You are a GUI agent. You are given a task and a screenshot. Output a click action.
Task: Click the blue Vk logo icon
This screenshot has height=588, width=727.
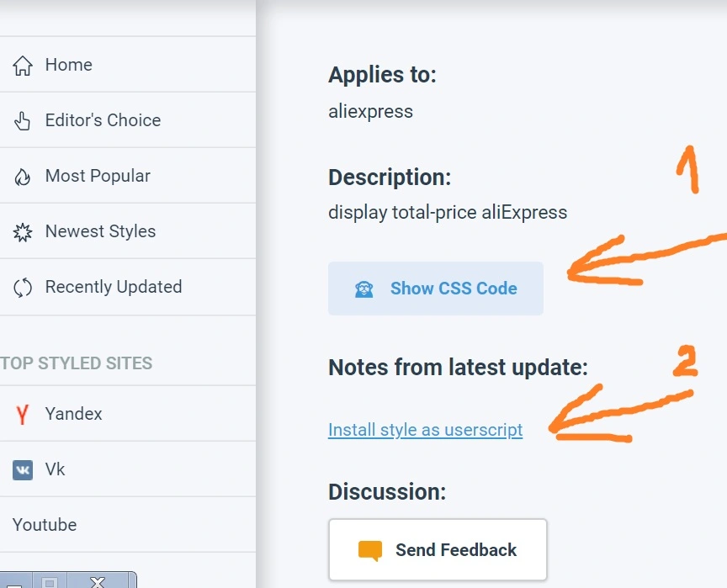tap(22, 470)
